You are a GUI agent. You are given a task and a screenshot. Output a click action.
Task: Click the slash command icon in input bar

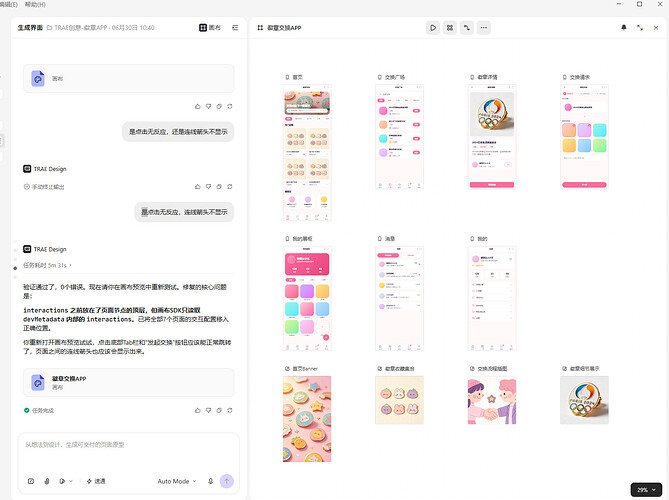(31, 481)
